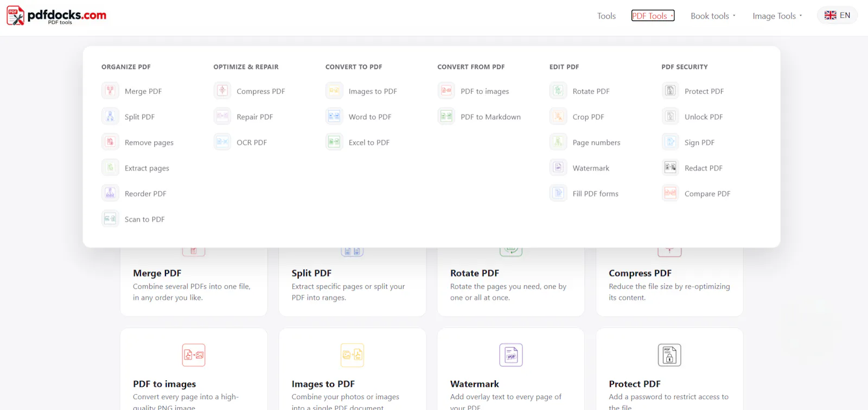This screenshot has width=868, height=410.
Task: Click the Images to PDF icon in the Convert to PDF menu
Action: [x=334, y=91]
